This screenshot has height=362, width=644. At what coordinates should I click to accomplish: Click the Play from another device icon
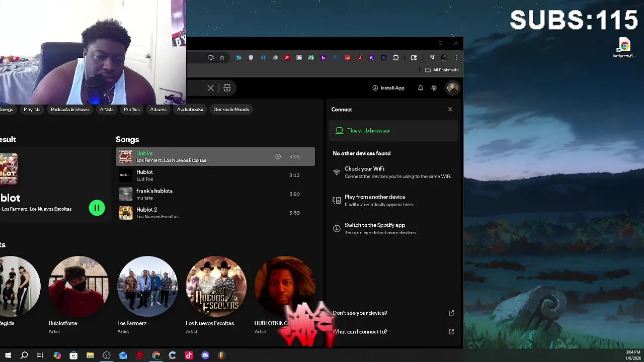coord(337,201)
